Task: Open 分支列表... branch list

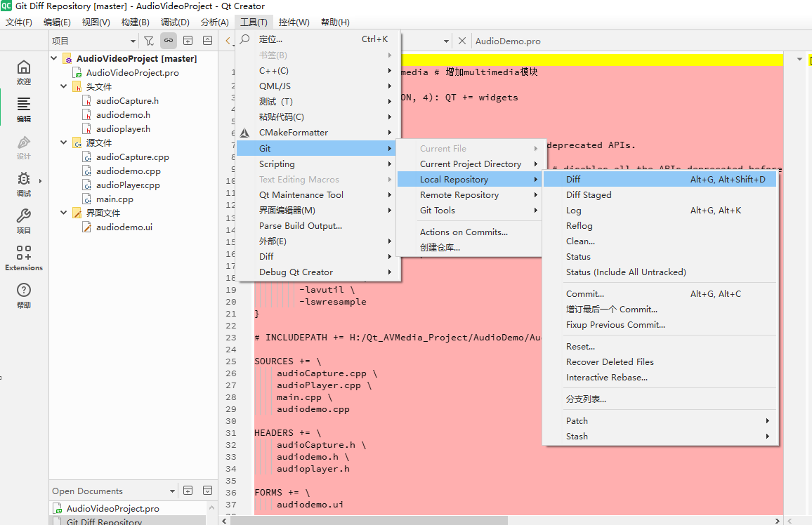Action: tap(661, 399)
